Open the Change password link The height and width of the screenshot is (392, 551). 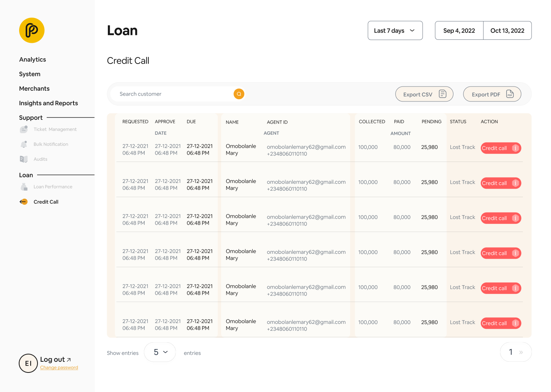(x=59, y=367)
